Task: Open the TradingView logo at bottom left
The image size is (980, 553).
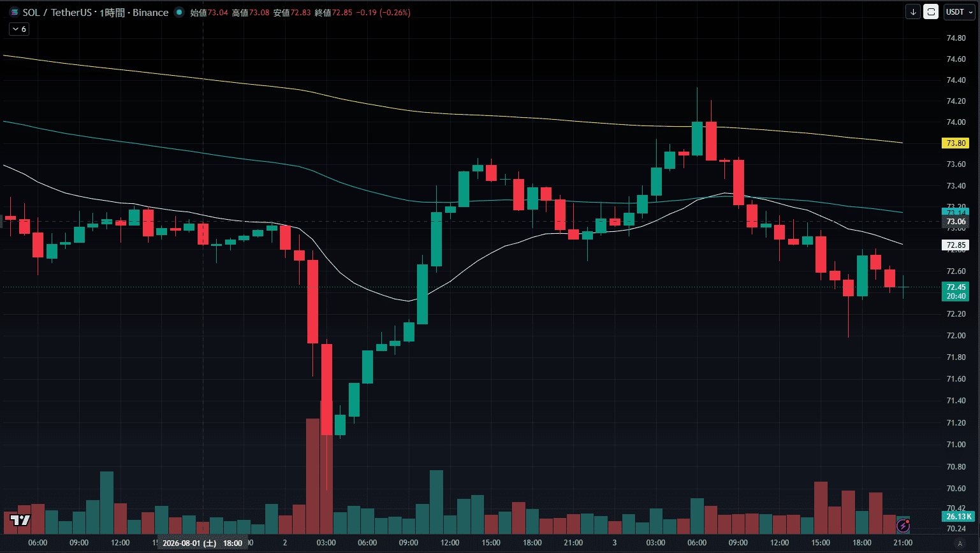Action: tap(20, 520)
